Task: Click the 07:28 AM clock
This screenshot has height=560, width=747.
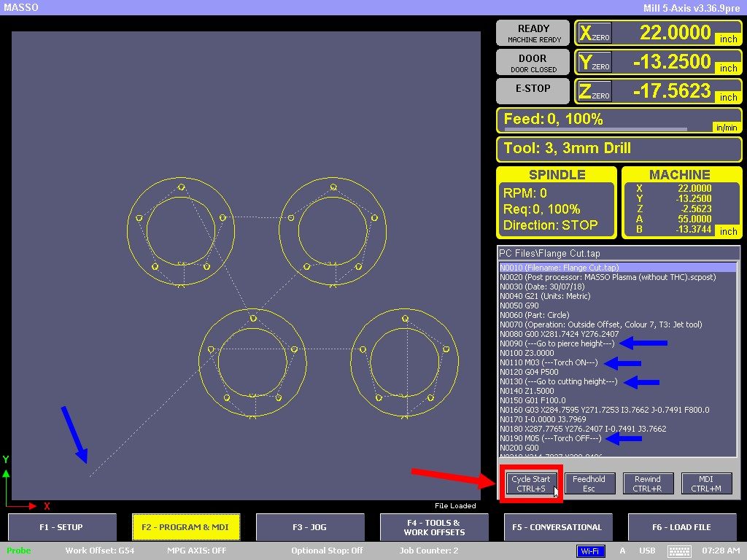Action: click(721, 551)
